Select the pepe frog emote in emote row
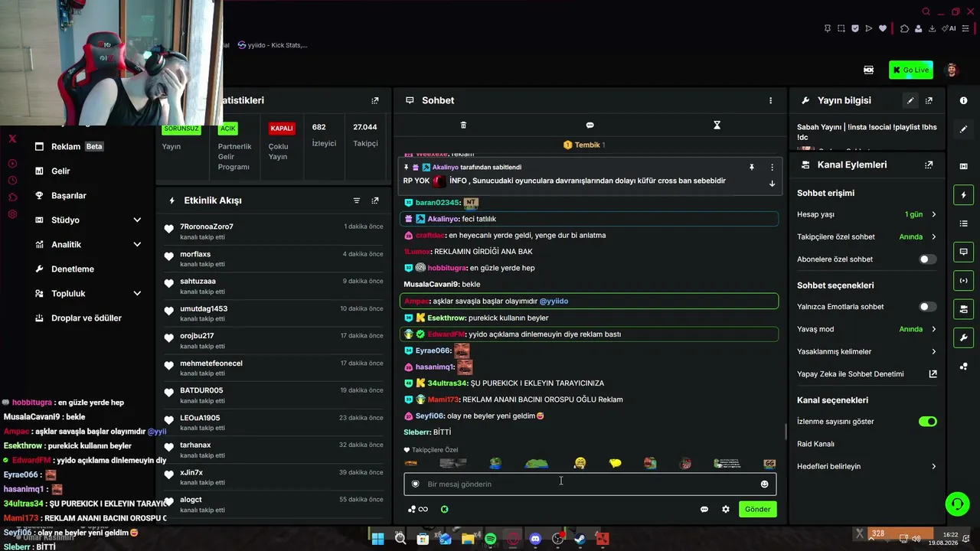This screenshot has height=551, width=980. pos(495,463)
